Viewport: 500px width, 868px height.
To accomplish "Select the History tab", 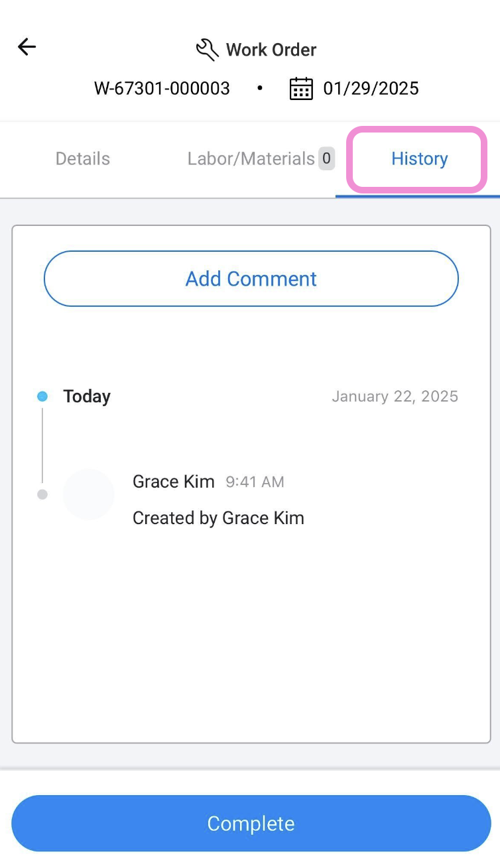I will (419, 159).
